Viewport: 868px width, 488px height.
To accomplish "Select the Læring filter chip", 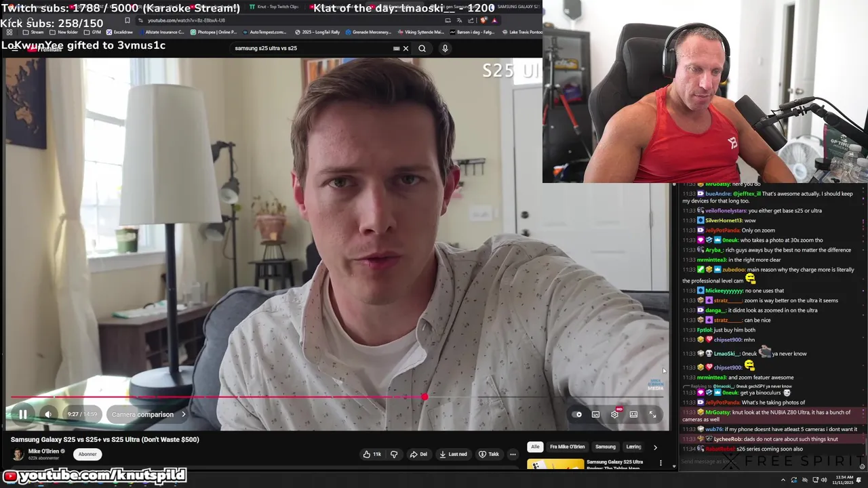I will click(633, 447).
